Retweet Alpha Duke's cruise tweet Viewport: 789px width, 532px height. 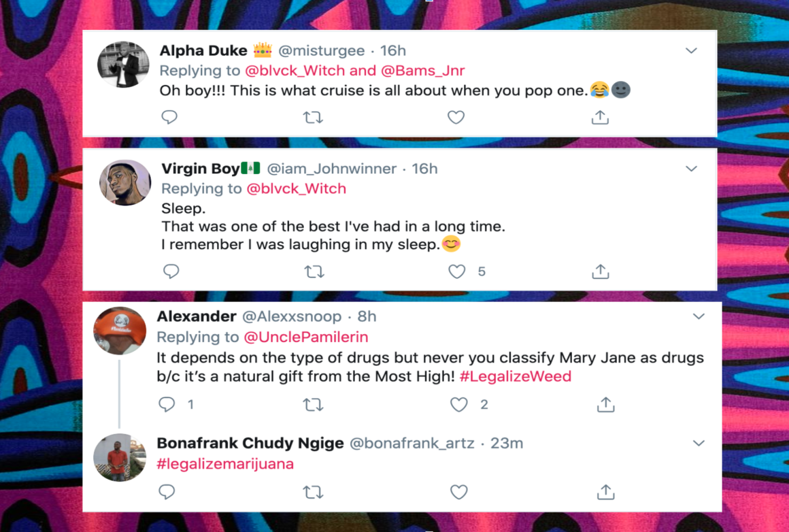313,118
